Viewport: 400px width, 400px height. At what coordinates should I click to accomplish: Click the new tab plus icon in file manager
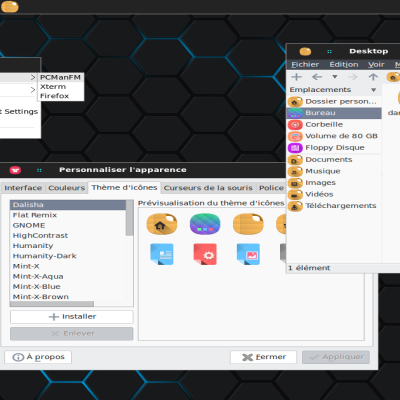tap(296, 77)
